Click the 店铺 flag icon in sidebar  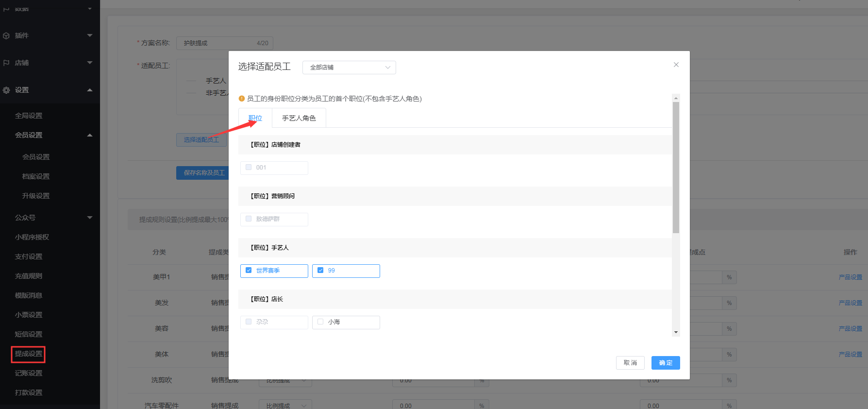6,63
